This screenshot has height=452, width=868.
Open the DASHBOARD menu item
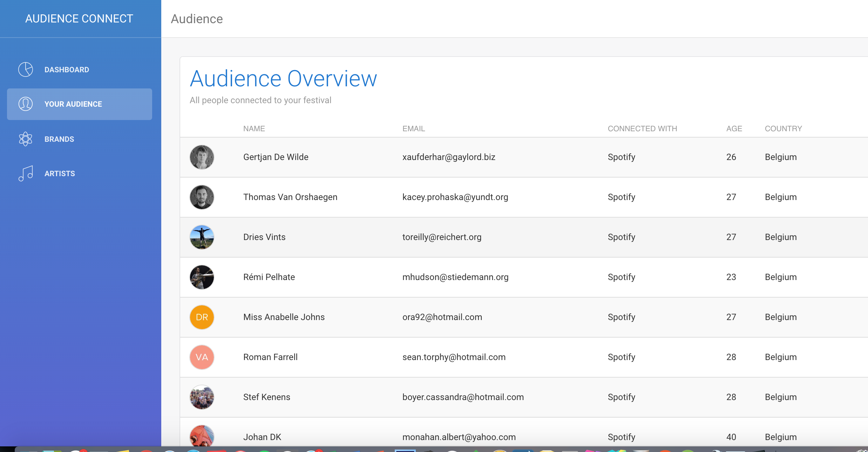[67, 69]
